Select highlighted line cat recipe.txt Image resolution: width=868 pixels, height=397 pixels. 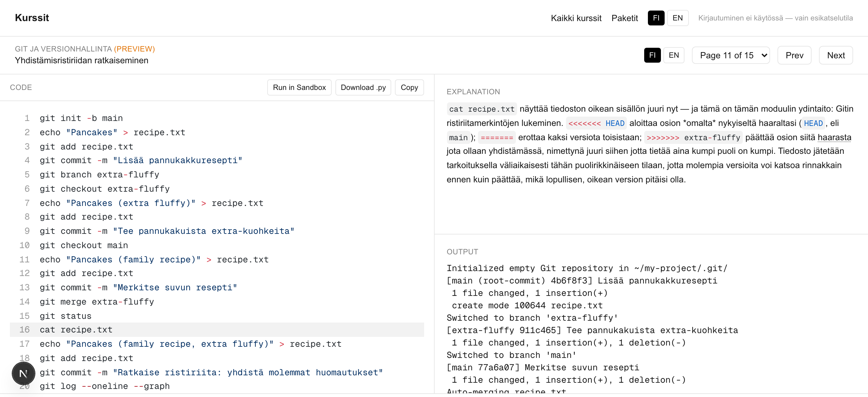coord(217,330)
